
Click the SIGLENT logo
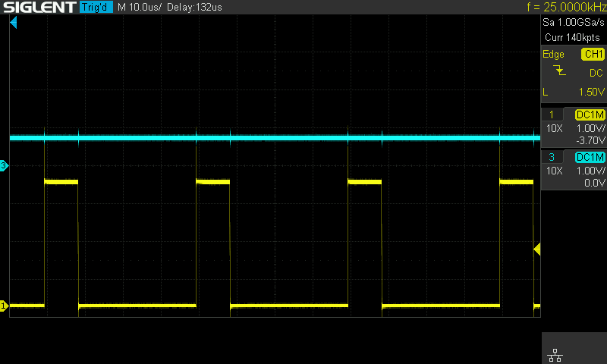pos(38,8)
